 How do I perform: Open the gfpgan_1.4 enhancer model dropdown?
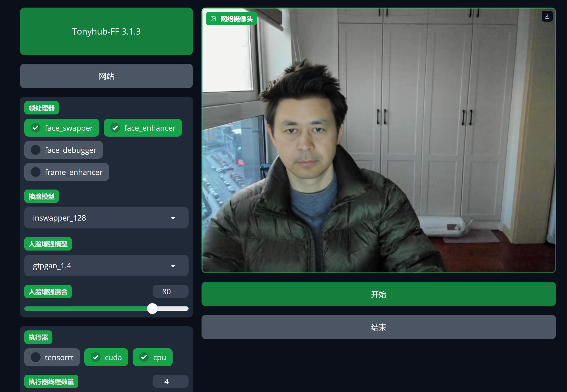[106, 266]
